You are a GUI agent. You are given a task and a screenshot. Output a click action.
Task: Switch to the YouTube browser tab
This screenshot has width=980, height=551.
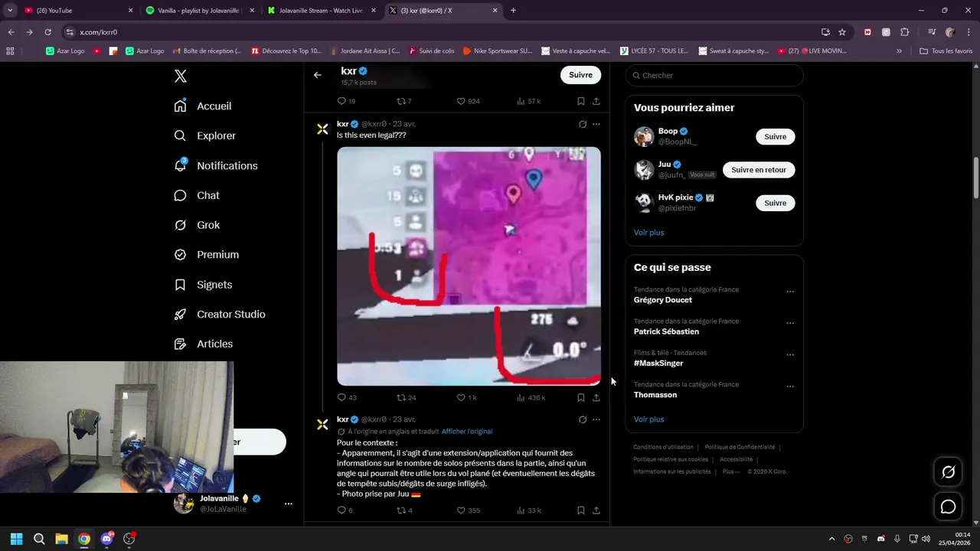pos(77,11)
